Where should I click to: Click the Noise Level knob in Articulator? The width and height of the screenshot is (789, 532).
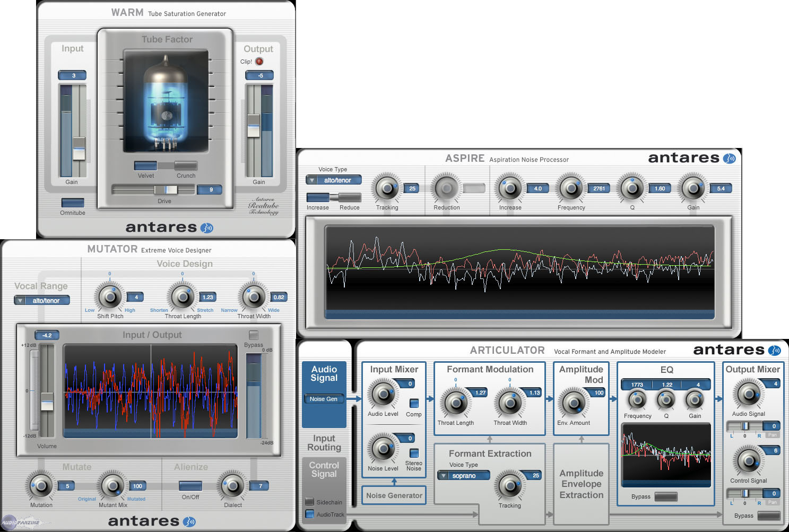pyautogui.click(x=383, y=449)
